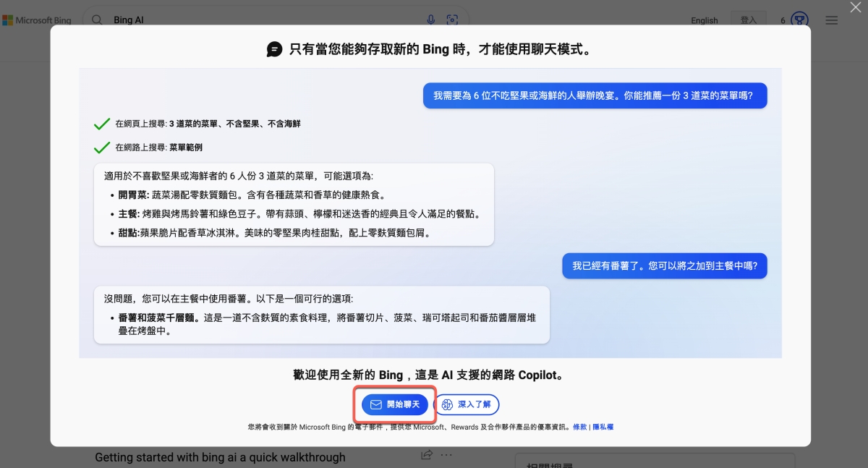Open the hamburger settings menu

[x=832, y=20]
